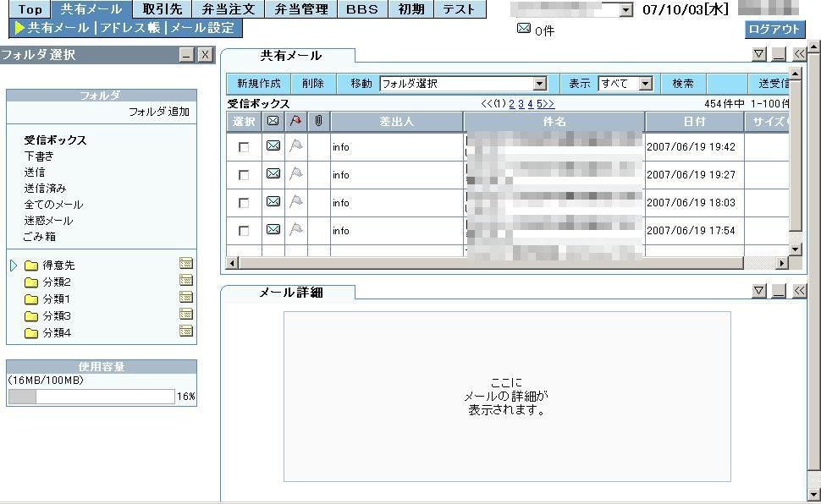Screen dimensions: 821x504
Task: Open アドレス帳 submenu item
Action: (x=129, y=28)
